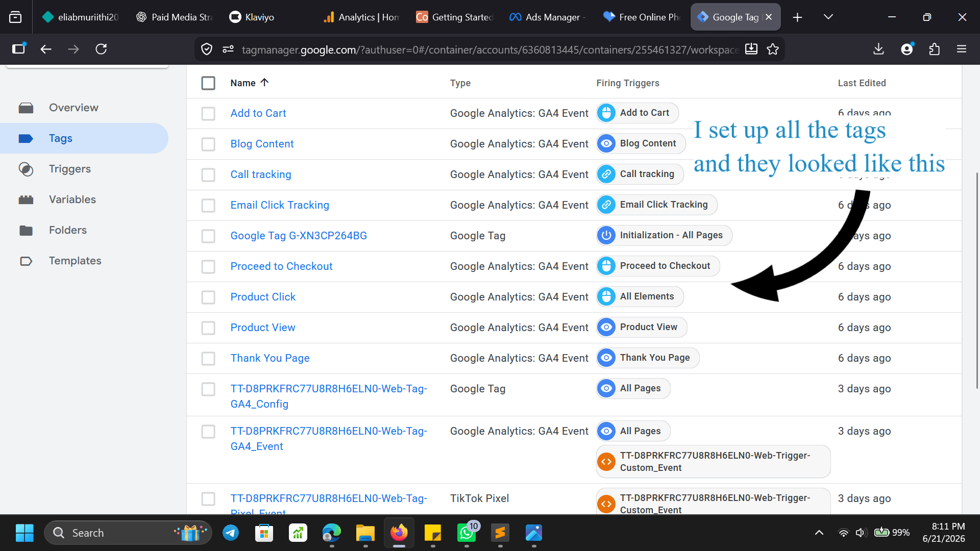Open the TT-D8PRKFRC77U8R8H6ELN0-Web-Tag-GA4_Config link
Image resolution: width=980 pixels, height=551 pixels.
point(329,396)
